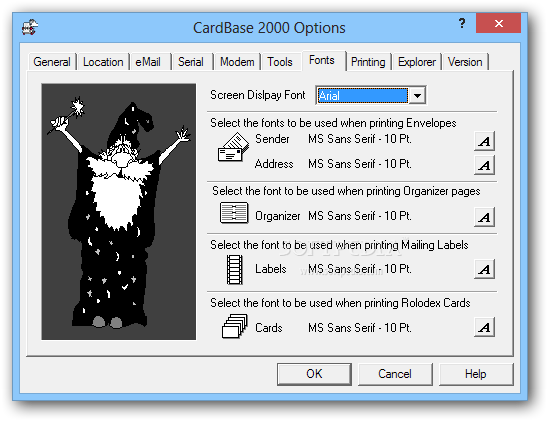Screen dimensions: 548x421
Task: Switch to the Printing tab
Action: tap(368, 62)
